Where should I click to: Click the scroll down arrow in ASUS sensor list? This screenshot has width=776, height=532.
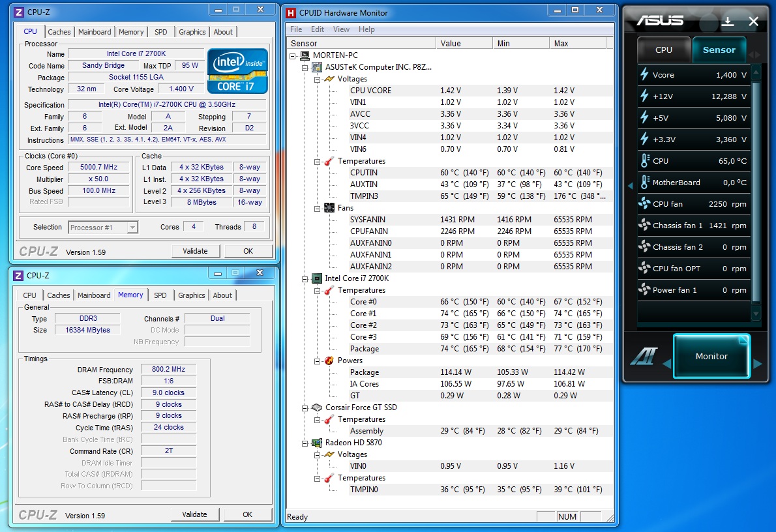(756, 313)
